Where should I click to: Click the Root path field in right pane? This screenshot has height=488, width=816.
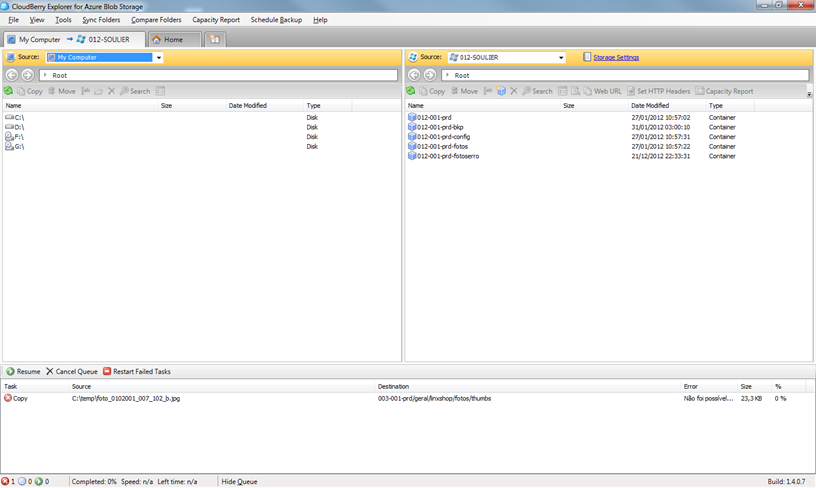[x=625, y=75]
